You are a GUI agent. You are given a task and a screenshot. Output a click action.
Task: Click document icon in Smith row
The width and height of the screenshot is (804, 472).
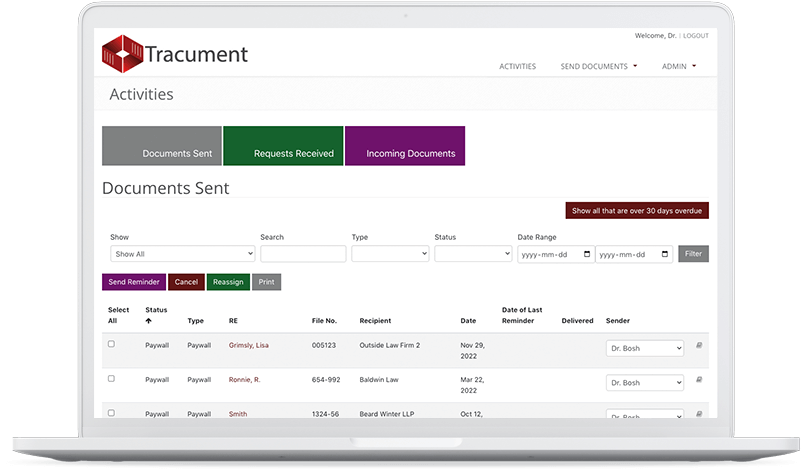coord(700,413)
